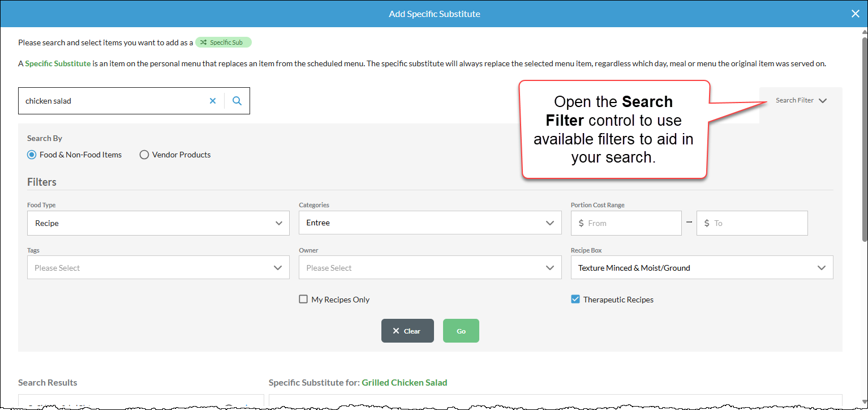
Task: Click the Portion Cost To field
Action: (752, 223)
